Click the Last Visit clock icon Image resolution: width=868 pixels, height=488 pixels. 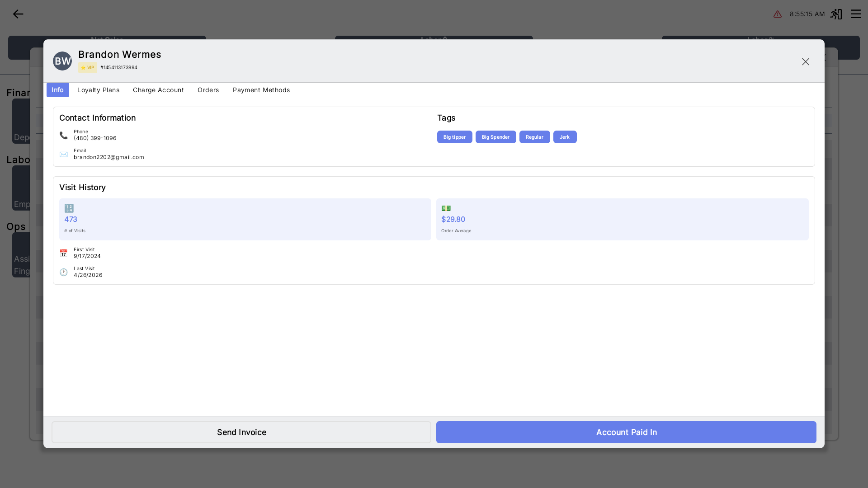click(x=64, y=272)
